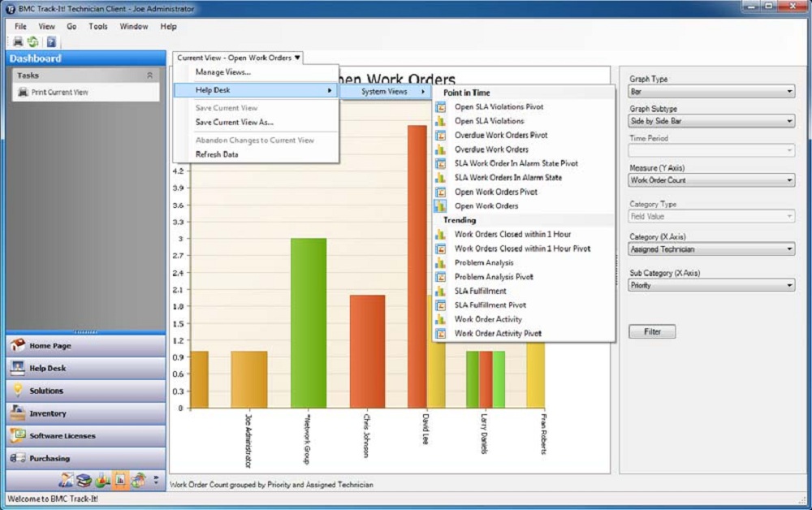Open the Go menu
Screen dimensions: 812x510
pos(71,27)
